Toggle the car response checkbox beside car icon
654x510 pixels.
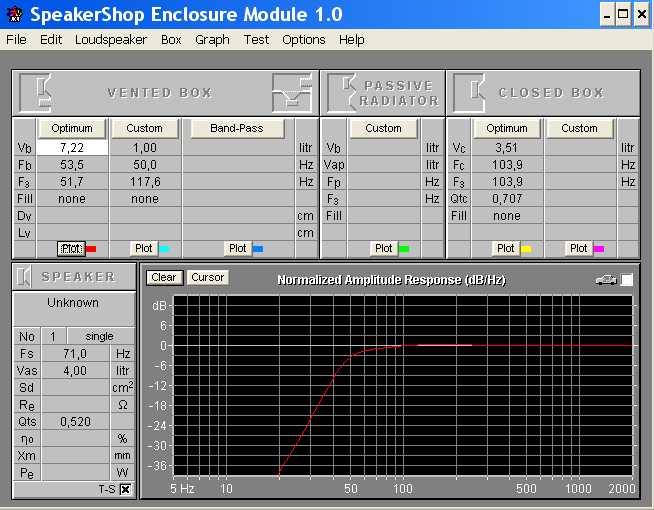tap(626, 280)
